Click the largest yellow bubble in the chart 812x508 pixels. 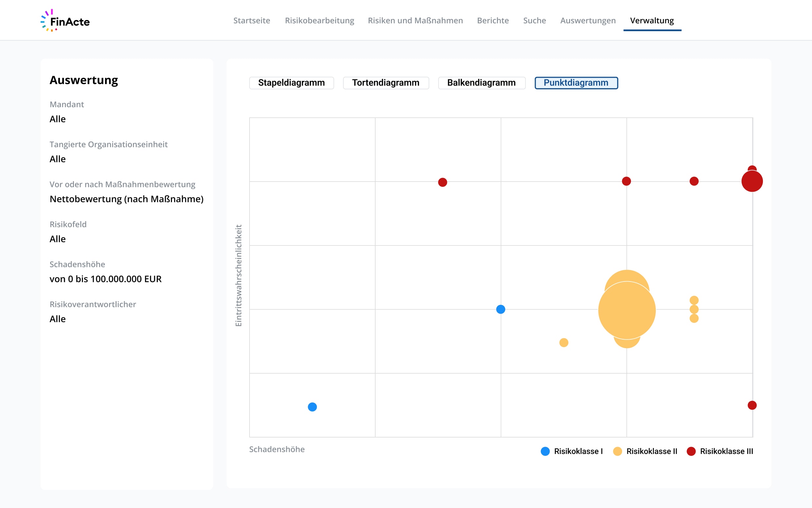point(627,310)
